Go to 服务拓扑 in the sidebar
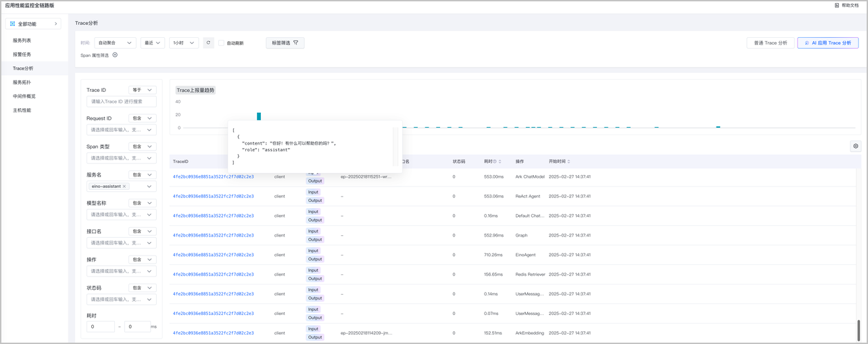Viewport: 868px width, 344px height. 22,82
